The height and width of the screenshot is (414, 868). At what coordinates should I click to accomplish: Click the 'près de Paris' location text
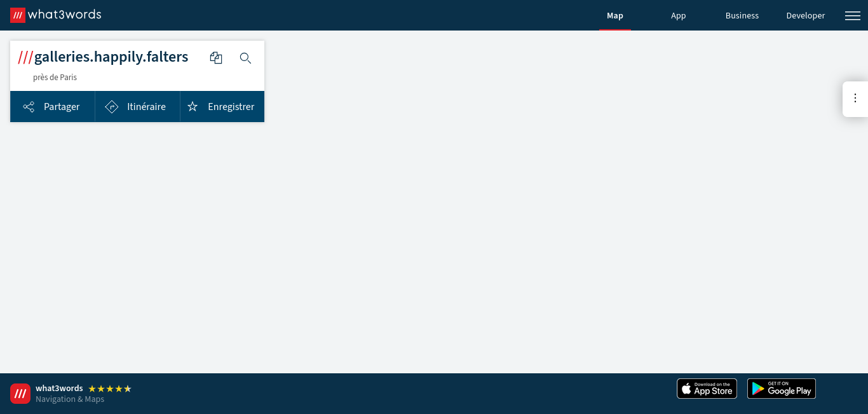pyautogui.click(x=55, y=78)
